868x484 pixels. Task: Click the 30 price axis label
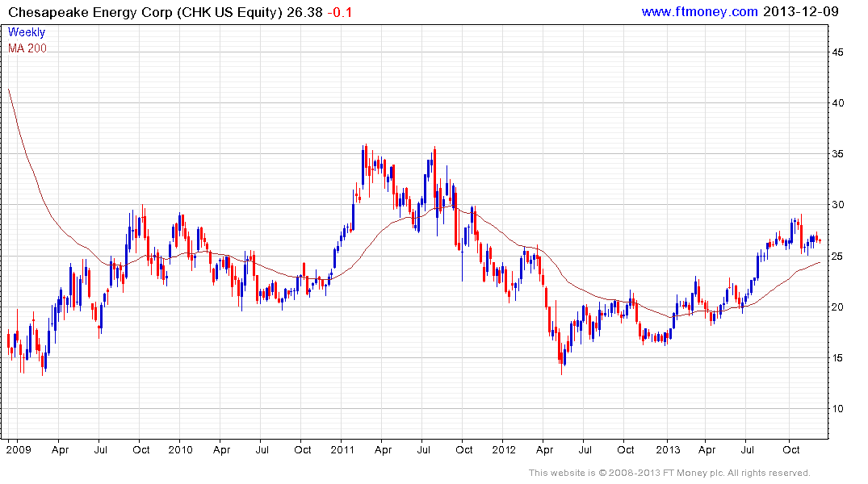[x=837, y=205]
